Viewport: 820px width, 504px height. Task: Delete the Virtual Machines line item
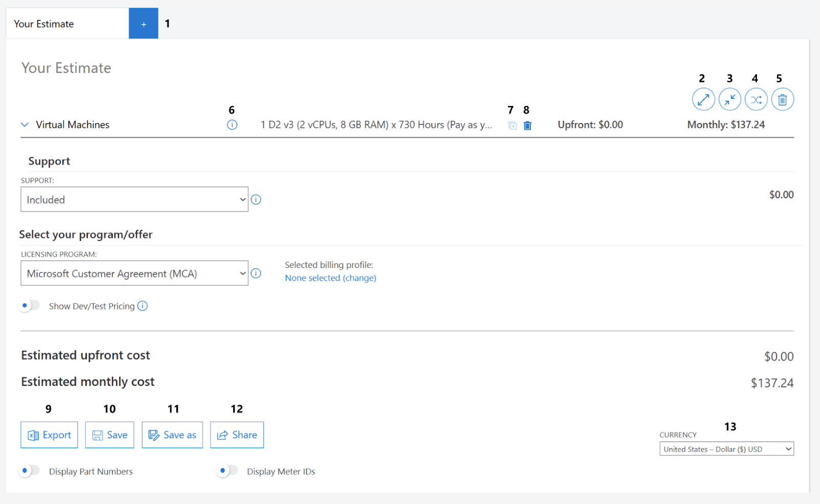click(527, 125)
